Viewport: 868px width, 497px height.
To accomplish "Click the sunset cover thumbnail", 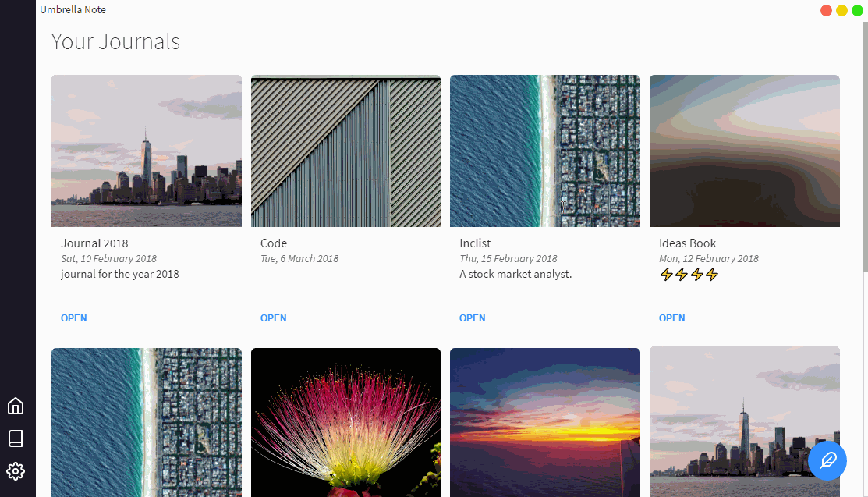I will 545,422.
